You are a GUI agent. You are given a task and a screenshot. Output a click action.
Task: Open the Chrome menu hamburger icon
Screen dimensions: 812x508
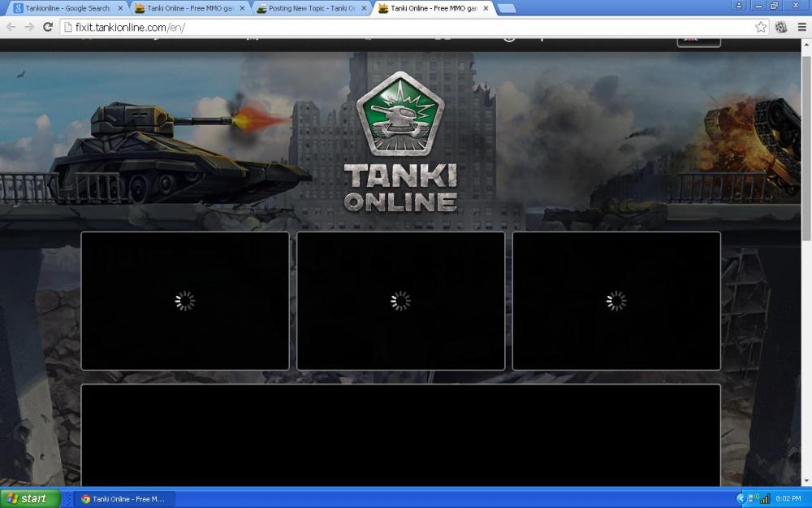(x=801, y=27)
